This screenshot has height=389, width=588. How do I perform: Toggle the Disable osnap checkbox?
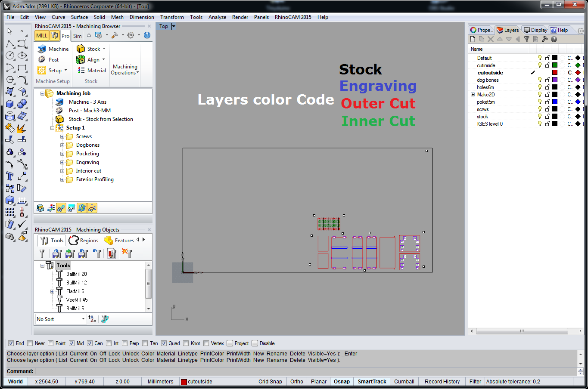[255, 343]
